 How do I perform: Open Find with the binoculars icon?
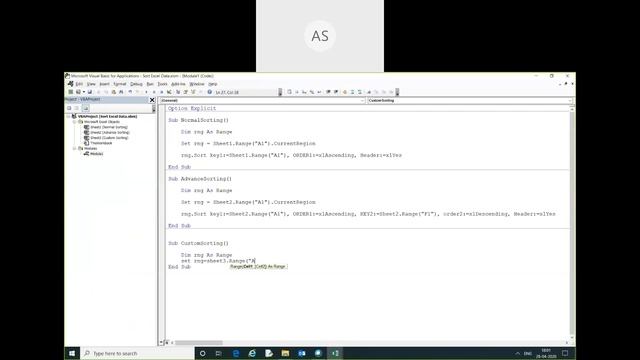121,92
